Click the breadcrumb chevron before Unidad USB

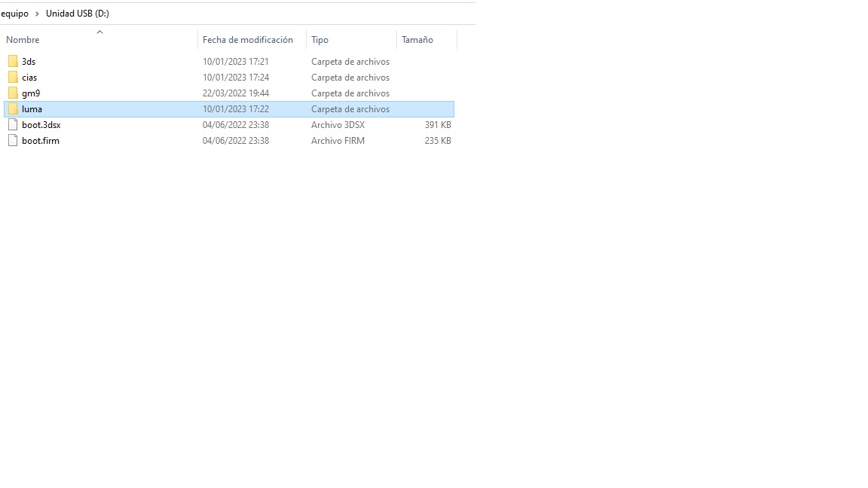[x=37, y=14]
